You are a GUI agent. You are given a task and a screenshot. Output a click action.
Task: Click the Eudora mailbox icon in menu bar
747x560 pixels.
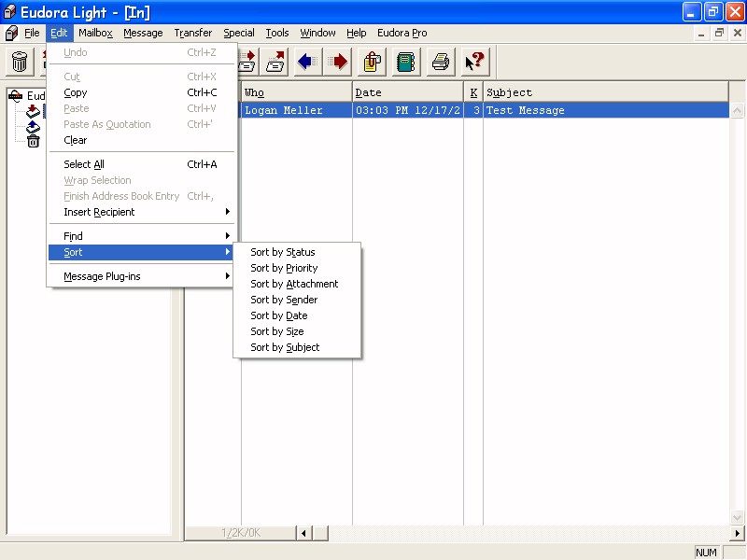point(11,33)
